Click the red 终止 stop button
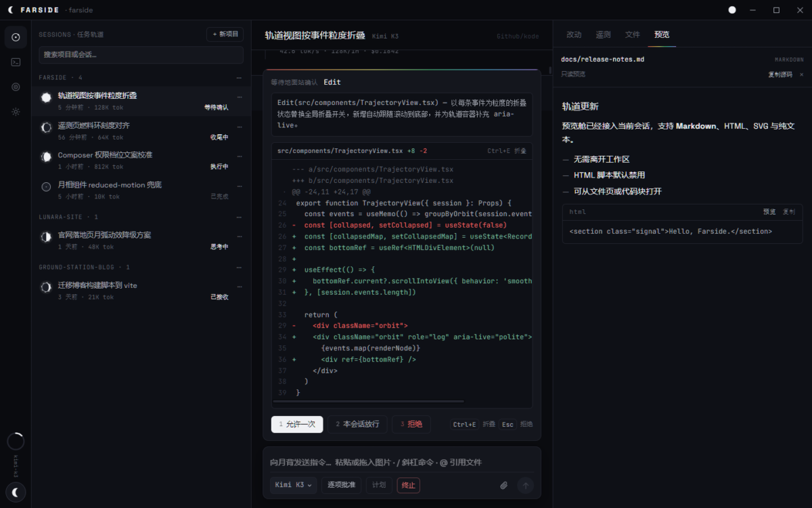This screenshot has height=508, width=812. (409, 485)
